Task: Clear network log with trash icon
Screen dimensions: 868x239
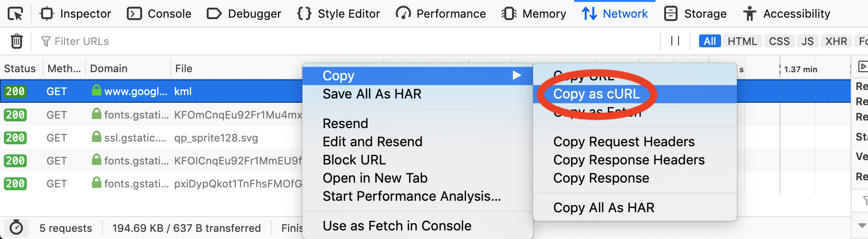Action: click(x=17, y=42)
